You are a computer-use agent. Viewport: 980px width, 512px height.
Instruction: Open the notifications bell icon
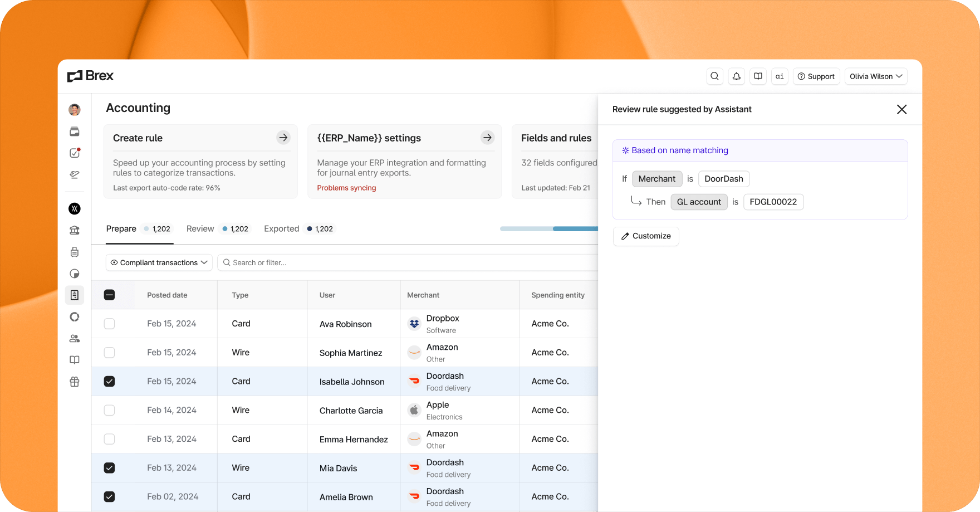pyautogui.click(x=736, y=76)
